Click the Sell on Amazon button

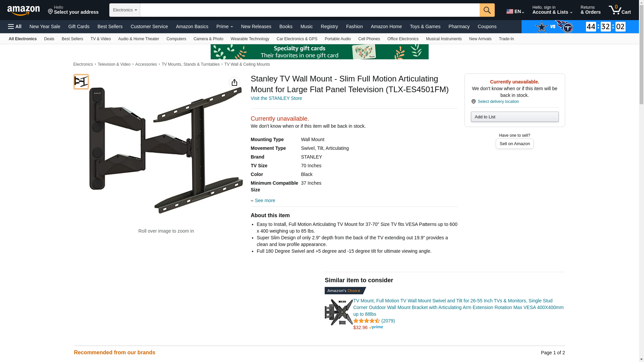coord(515,143)
